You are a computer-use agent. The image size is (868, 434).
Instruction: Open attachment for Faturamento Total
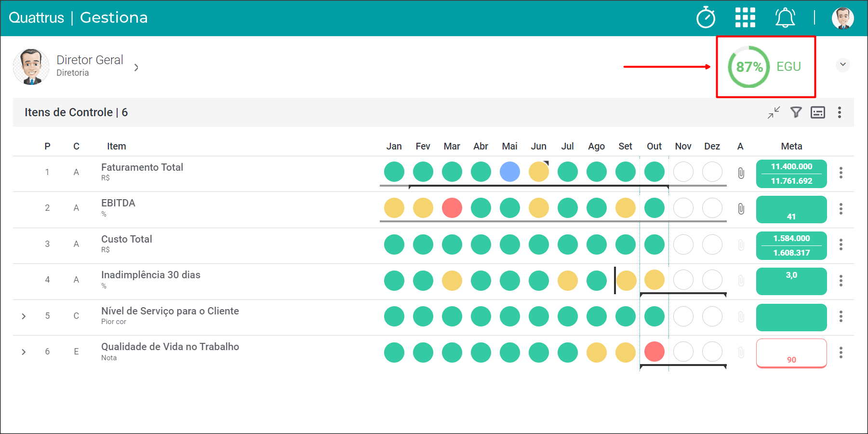tap(741, 173)
